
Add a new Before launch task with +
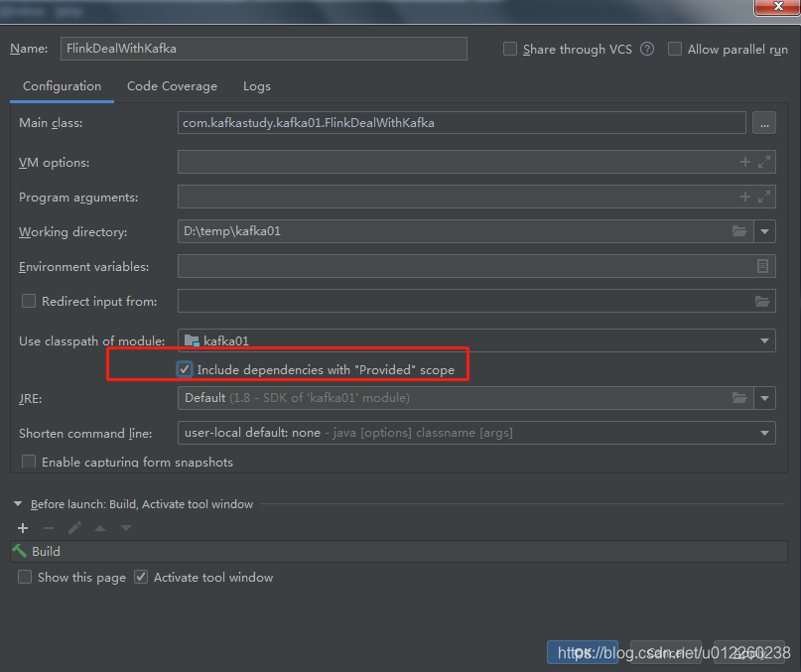pyautogui.click(x=22, y=527)
